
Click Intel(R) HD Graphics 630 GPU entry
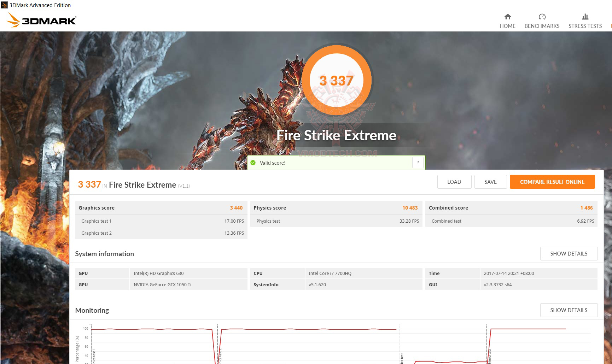click(x=158, y=273)
